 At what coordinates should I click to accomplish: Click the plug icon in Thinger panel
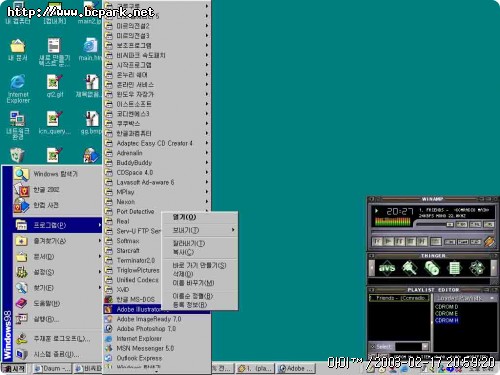pos(409,268)
